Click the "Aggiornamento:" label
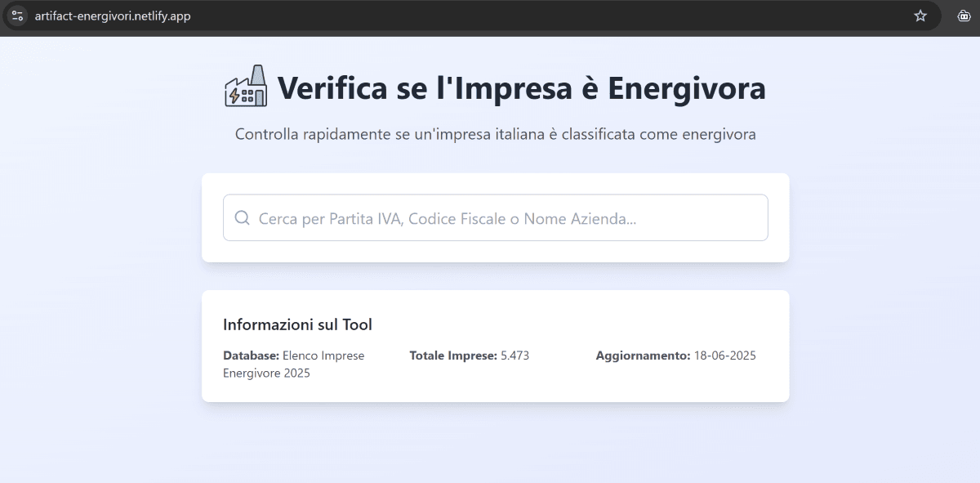The width and height of the screenshot is (980, 483). coord(643,356)
